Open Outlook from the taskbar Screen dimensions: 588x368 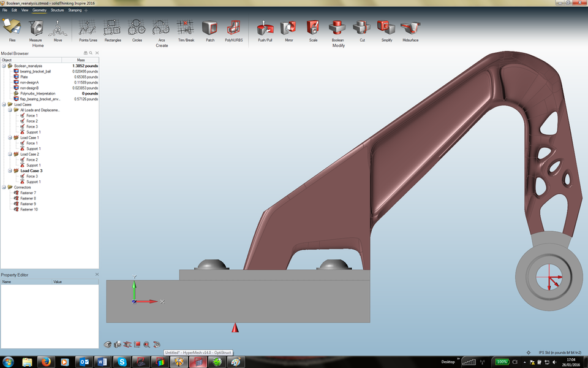84,362
